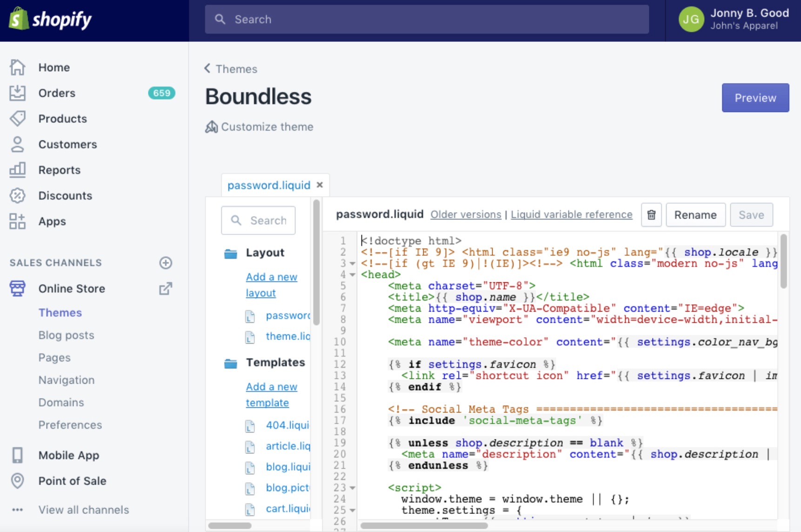
Task: Click the Point of Sale pin icon
Action: (x=17, y=481)
